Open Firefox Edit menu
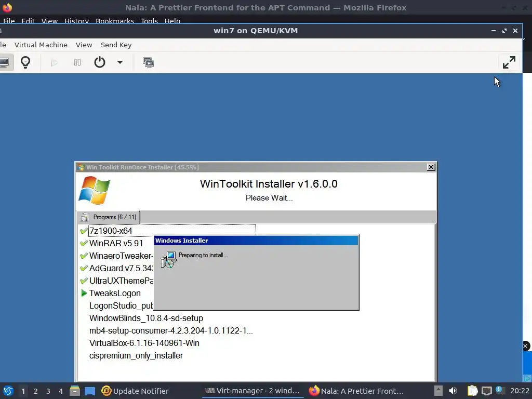Image resolution: width=532 pixels, height=399 pixels. coord(28,21)
